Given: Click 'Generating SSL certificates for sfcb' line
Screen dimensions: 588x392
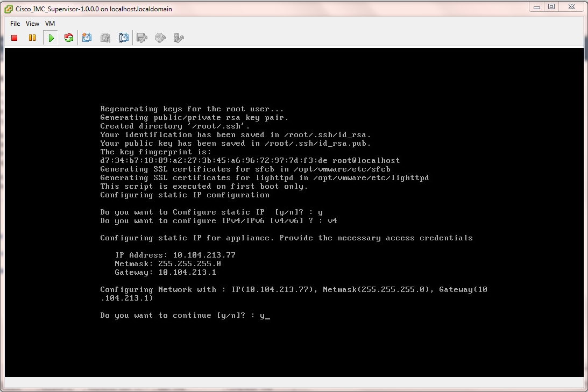Looking at the screenshot, I should tap(245, 169).
